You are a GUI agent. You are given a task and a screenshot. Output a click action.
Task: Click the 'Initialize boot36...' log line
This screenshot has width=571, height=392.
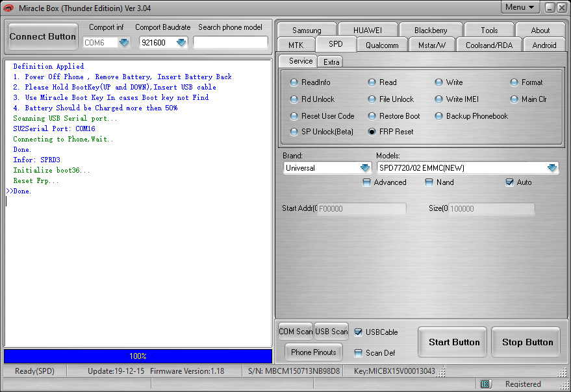(x=51, y=170)
